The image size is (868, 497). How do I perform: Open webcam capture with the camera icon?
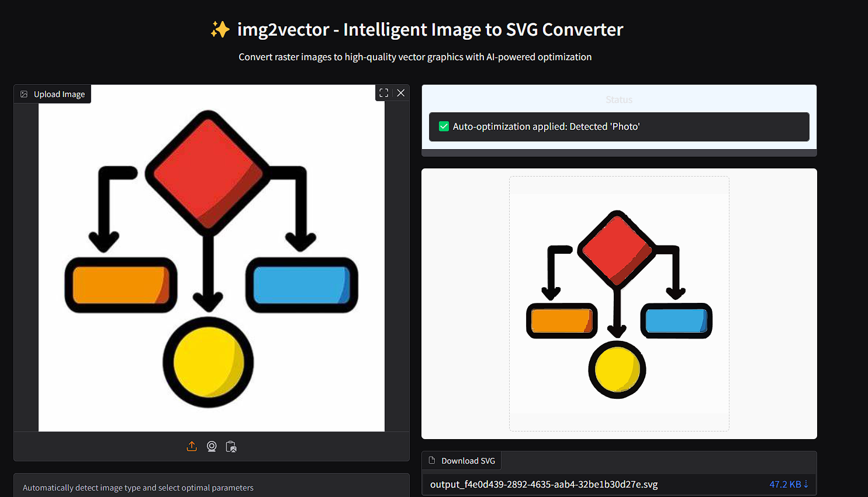tap(212, 446)
